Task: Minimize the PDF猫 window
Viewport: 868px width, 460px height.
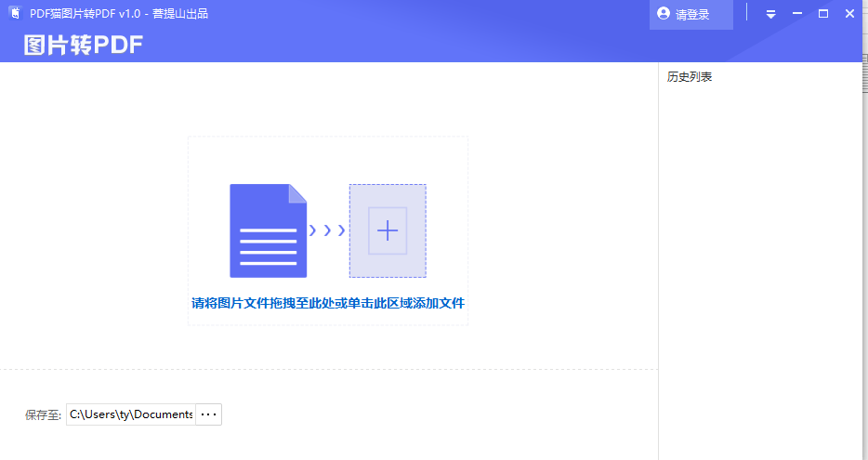Action: click(797, 13)
